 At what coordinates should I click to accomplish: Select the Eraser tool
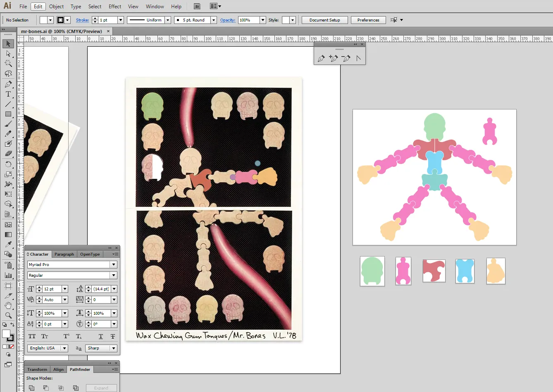pos(8,154)
